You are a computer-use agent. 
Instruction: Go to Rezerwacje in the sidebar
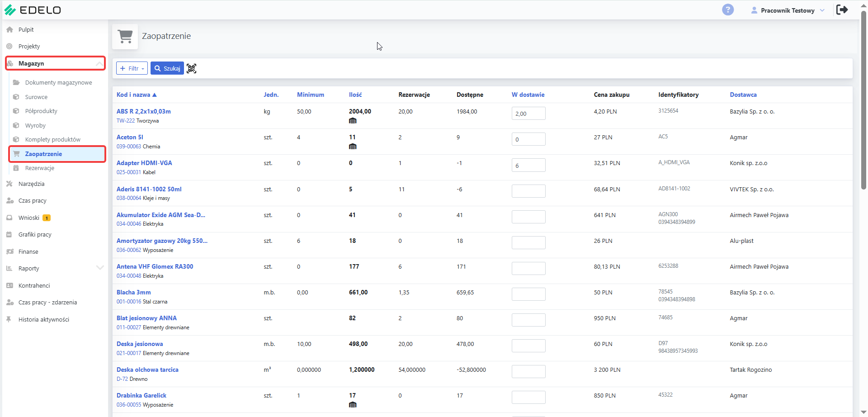point(40,168)
